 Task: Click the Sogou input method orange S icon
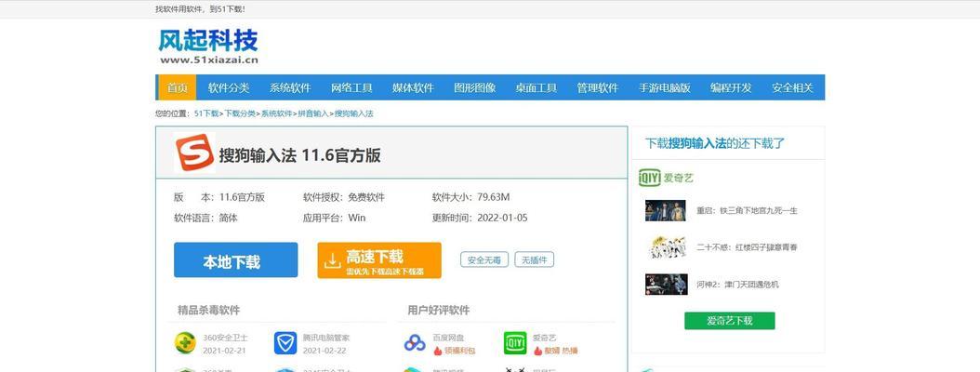tap(194, 153)
